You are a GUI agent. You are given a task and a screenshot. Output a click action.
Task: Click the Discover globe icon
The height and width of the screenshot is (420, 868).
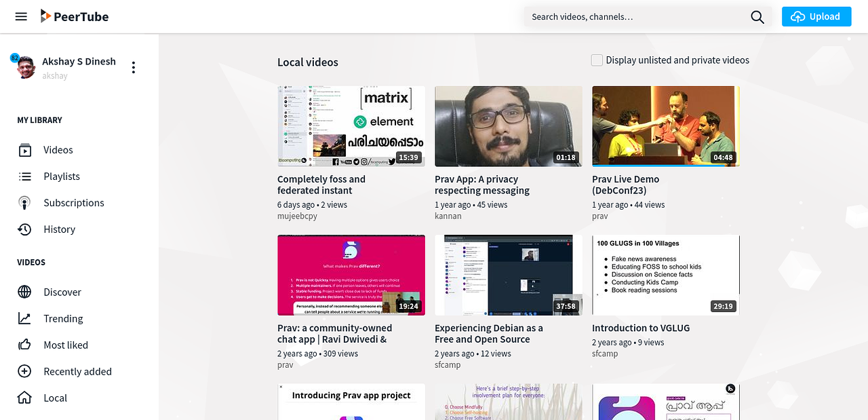[25, 292]
